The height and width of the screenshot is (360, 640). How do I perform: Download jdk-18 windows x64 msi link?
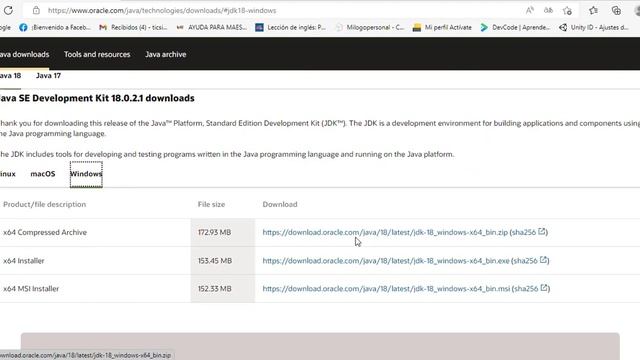(386, 289)
